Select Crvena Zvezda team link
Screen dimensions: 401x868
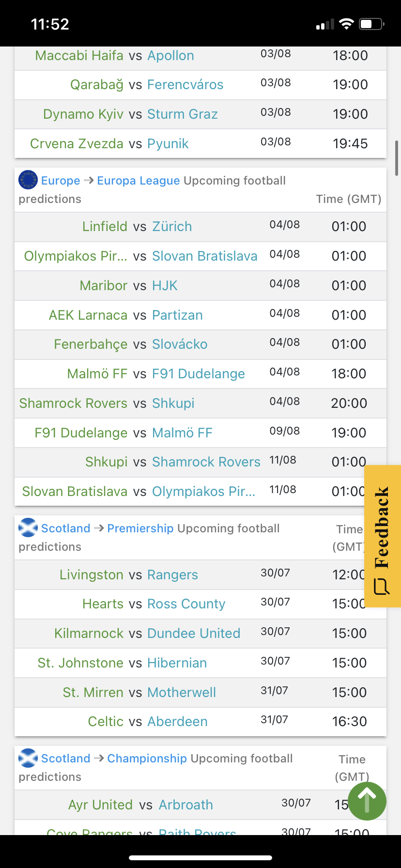pos(77,144)
